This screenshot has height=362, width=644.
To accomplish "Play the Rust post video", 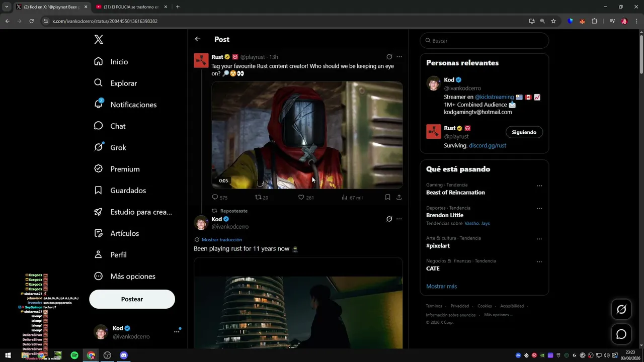I will click(307, 135).
